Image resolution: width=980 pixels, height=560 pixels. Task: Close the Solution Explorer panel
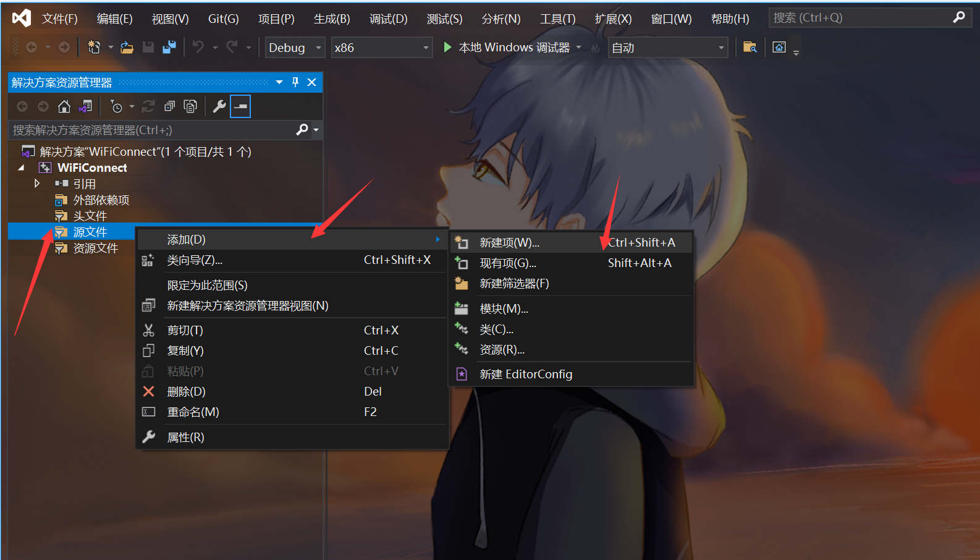pos(312,82)
